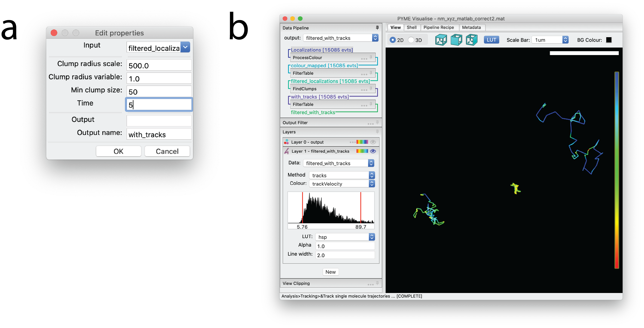The height and width of the screenshot is (328, 644).
Task: Click the BG Colour black swatch
Action: (x=609, y=40)
